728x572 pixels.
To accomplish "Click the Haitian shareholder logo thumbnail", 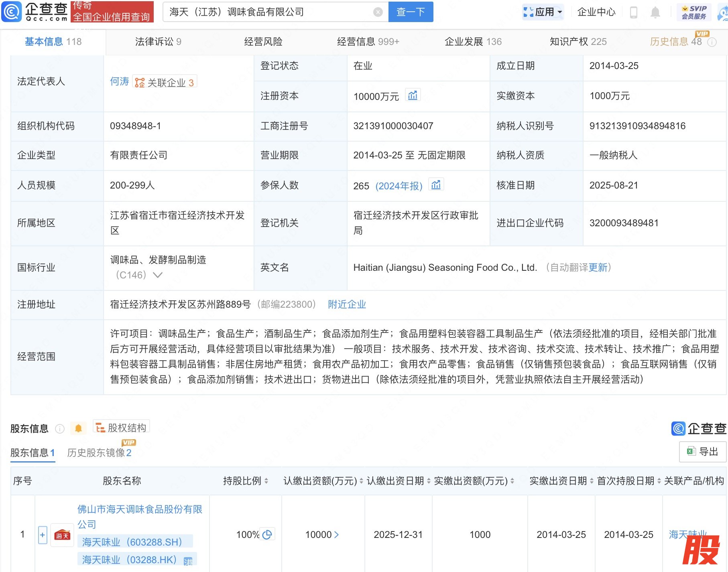I will tap(62, 535).
